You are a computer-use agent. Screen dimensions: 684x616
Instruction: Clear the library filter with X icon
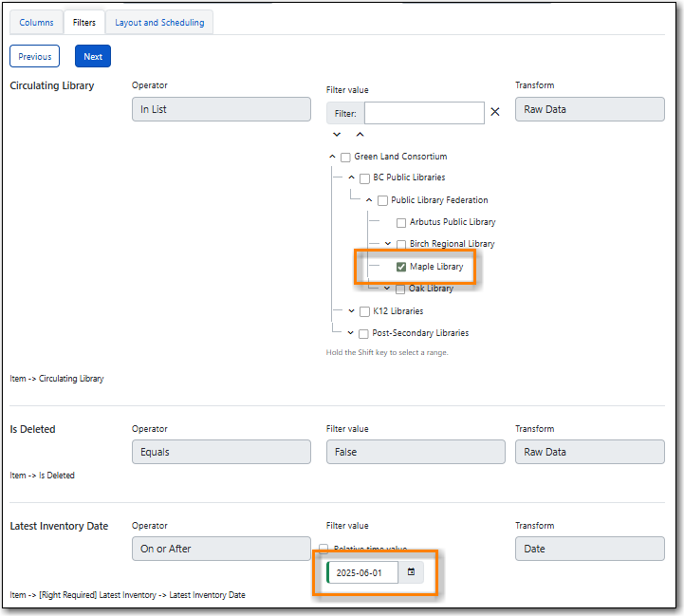(494, 112)
